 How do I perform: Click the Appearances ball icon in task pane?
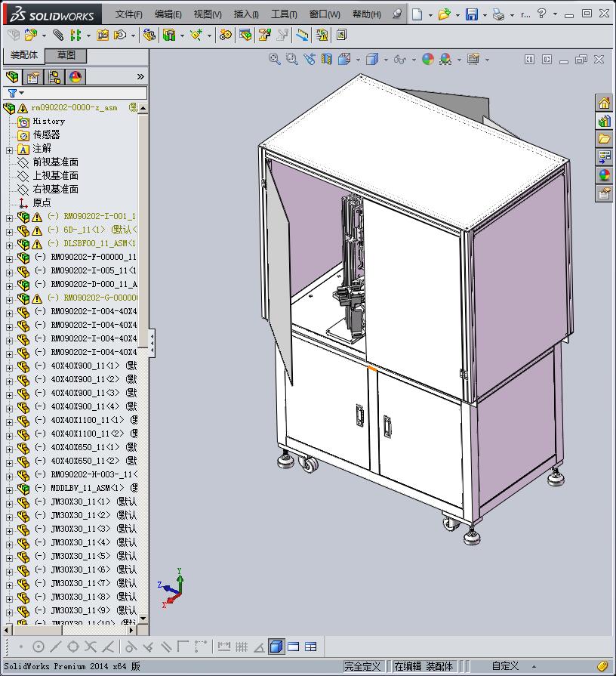coord(604,175)
